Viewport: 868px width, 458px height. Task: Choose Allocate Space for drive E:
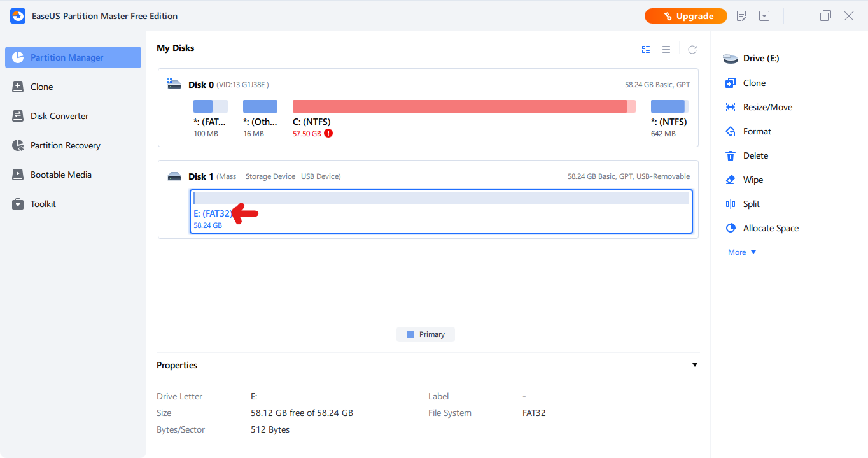point(771,228)
